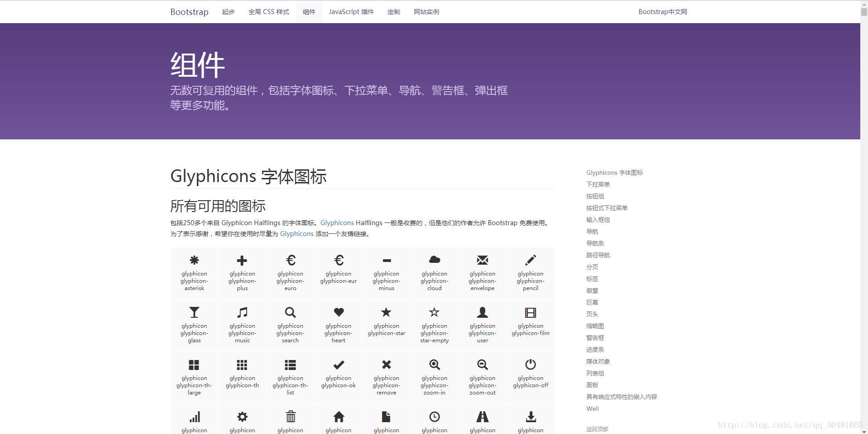Pick the zoom-in glyphicon
The height and width of the screenshot is (434, 868).
pyautogui.click(x=434, y=365)
